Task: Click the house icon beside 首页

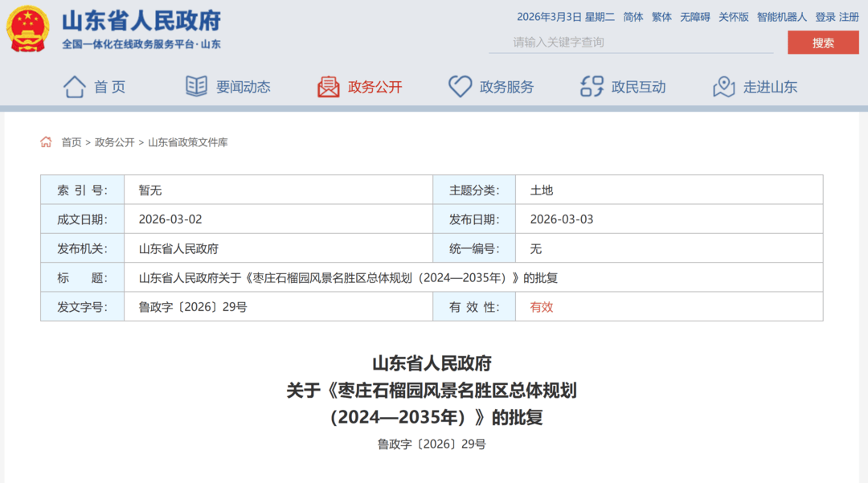Action: tap(74, 87)
